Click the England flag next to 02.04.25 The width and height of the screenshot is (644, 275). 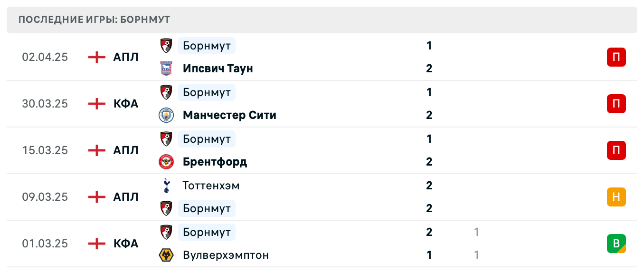tap(96, 57)
